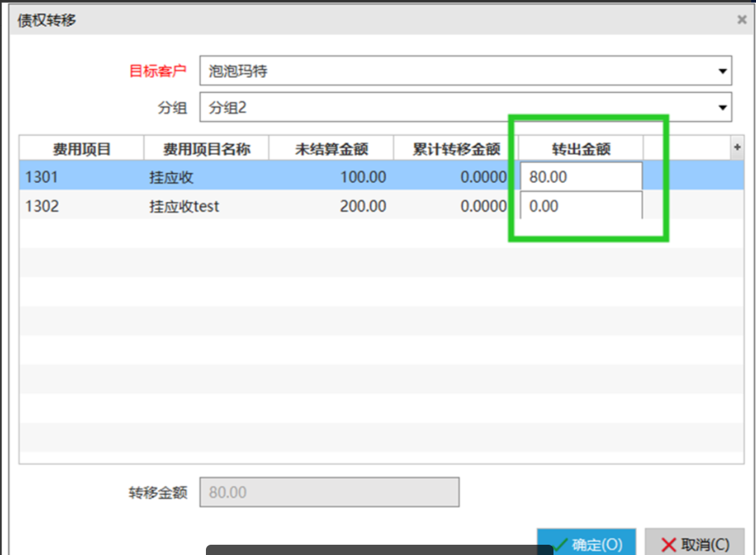Confirm with the 确定(O) button

click(587, 543)
